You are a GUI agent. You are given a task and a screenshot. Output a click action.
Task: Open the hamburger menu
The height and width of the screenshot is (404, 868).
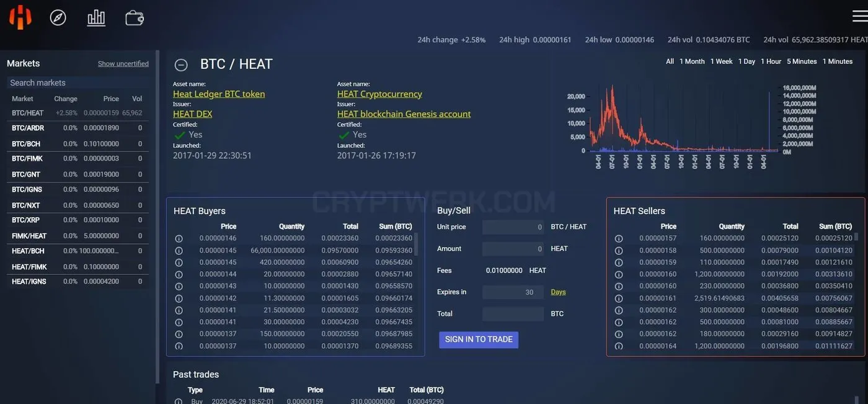pos(859,17)
